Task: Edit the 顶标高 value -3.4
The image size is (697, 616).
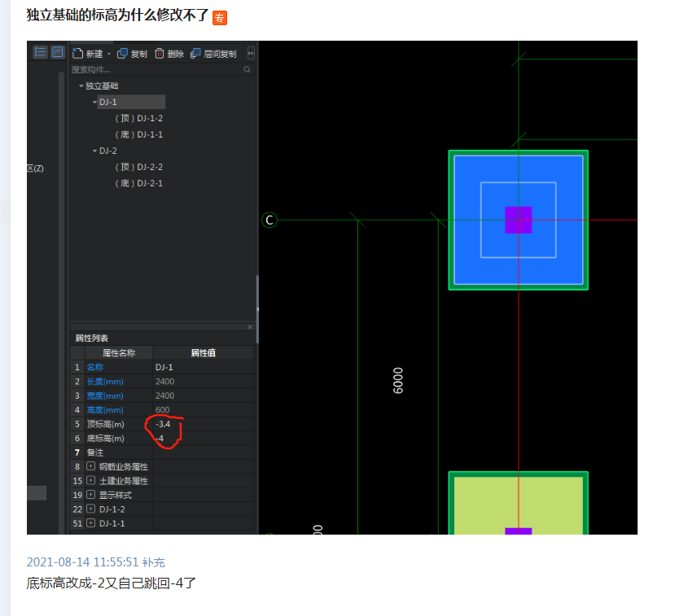Action: coord(203,424)
